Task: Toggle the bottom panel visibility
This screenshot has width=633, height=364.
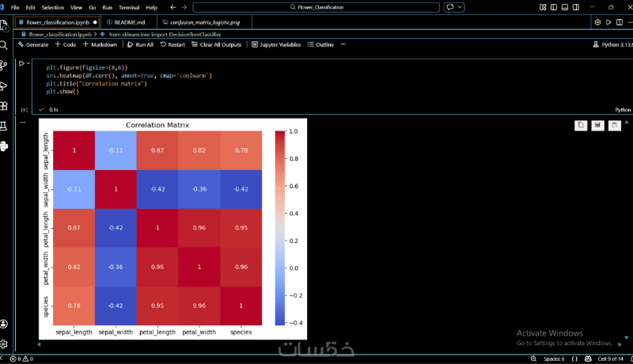Action: coord(565,7)
